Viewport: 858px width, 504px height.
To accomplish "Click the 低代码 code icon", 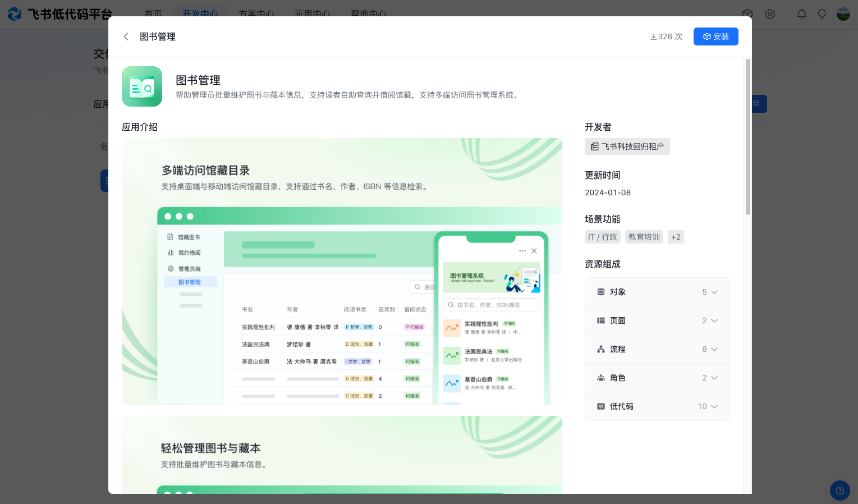I will pyautogui.click(x=600, y=406).
